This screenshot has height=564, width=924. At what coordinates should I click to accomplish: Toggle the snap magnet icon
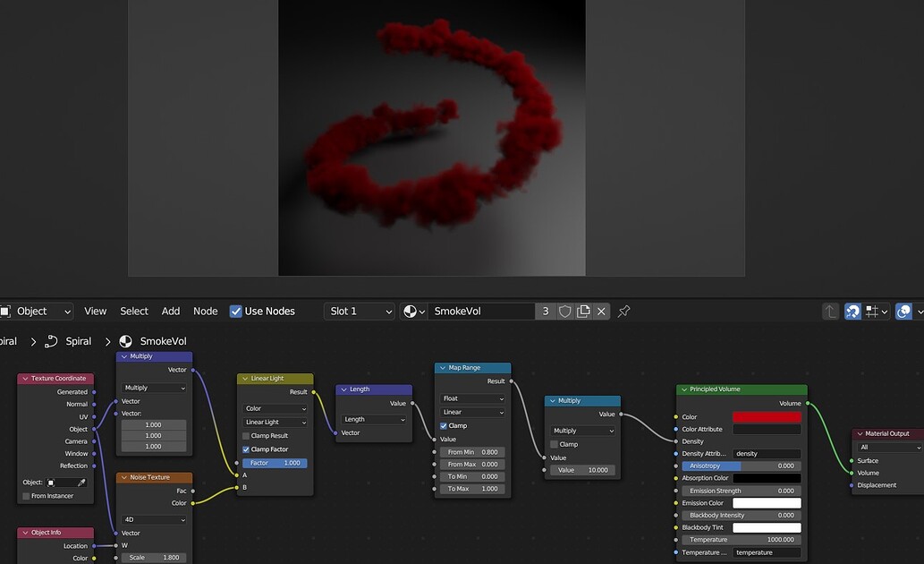tap(852, 311)
